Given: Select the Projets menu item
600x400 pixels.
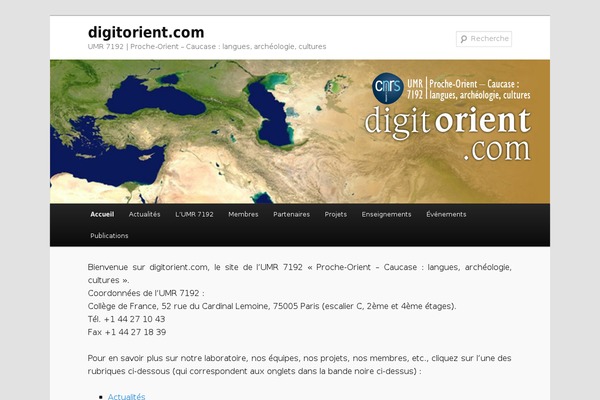Looking at the screenshot, I should point(336,214).
